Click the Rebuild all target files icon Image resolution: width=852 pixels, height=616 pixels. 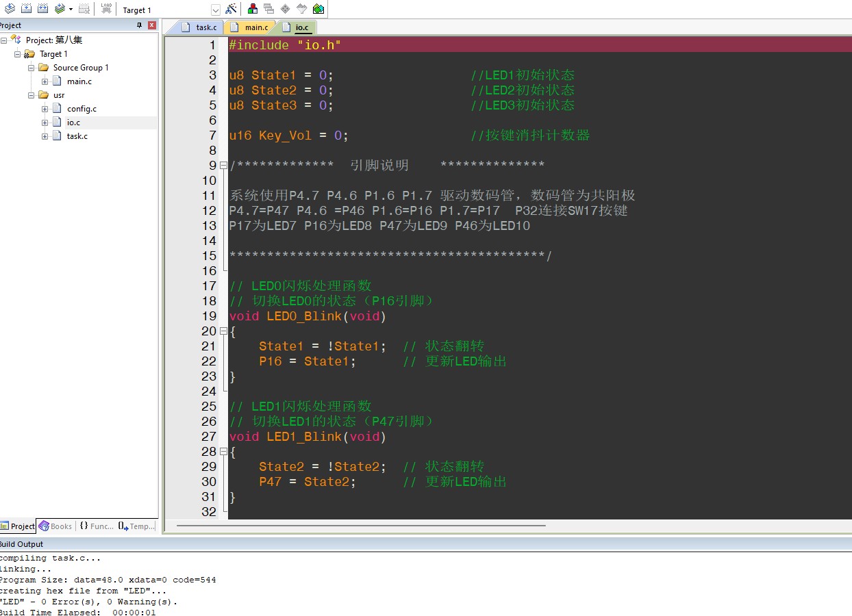(42, 9)
